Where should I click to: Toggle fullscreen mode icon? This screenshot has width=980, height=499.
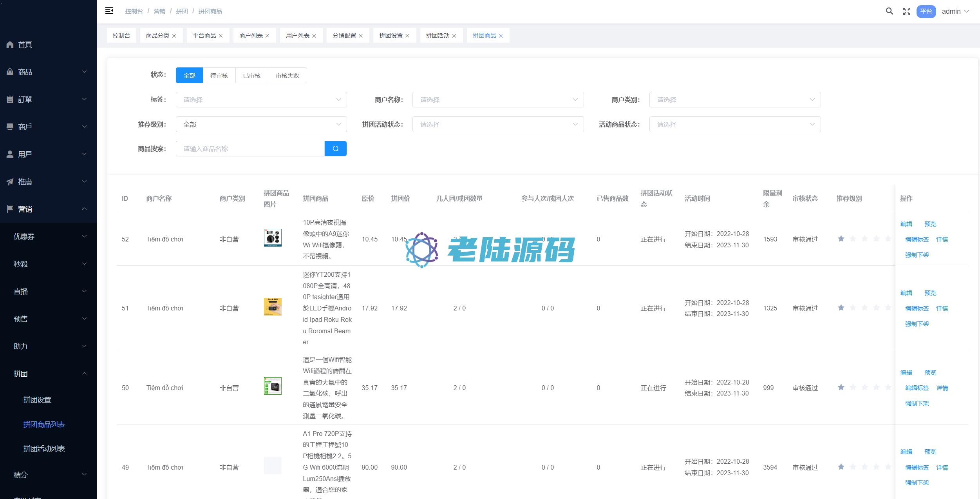(906, 11)
